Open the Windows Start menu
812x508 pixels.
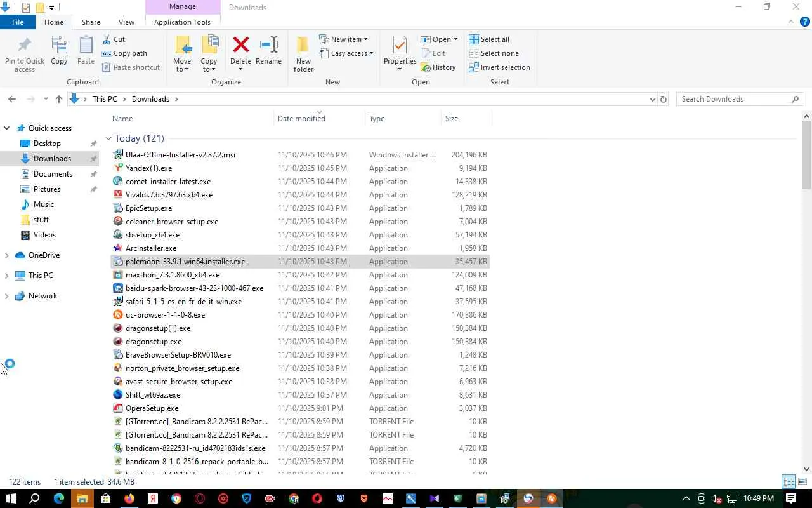11,498
